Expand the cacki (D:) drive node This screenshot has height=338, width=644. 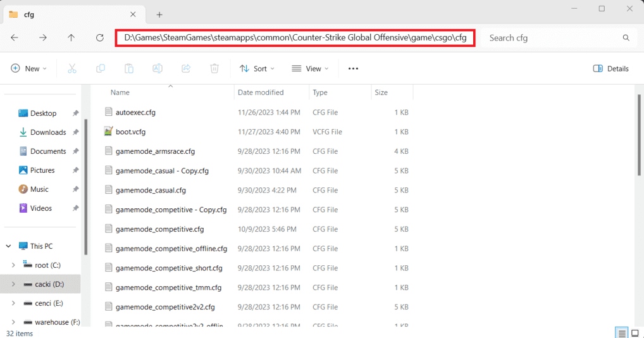coord(13,284)
